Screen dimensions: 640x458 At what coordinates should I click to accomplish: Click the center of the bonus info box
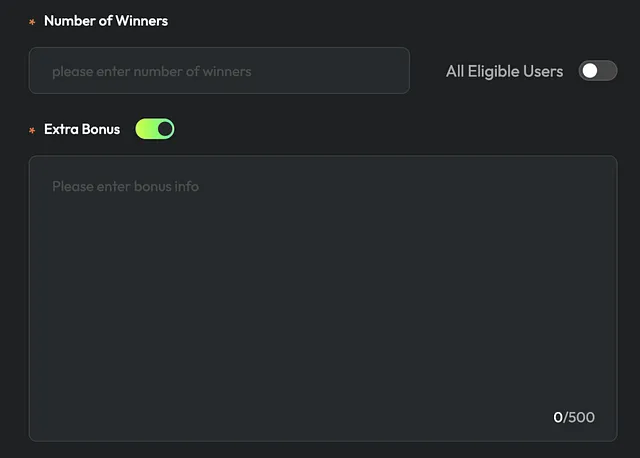(322, 298)
